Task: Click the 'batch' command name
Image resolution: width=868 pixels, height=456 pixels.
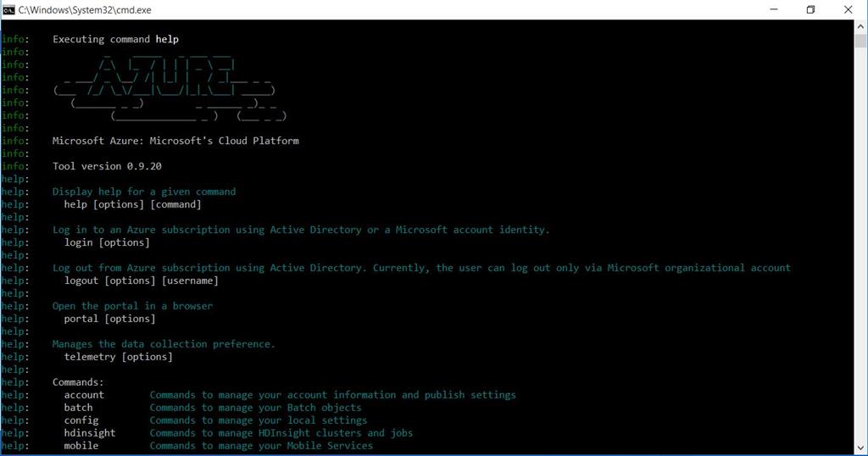Action: click(x=78, y=408)
